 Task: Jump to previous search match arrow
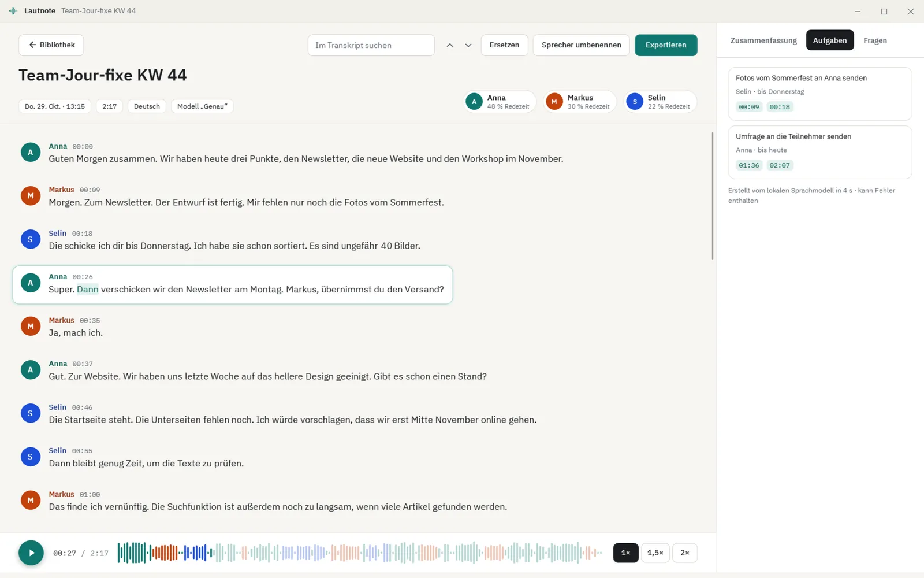[450, 45]
